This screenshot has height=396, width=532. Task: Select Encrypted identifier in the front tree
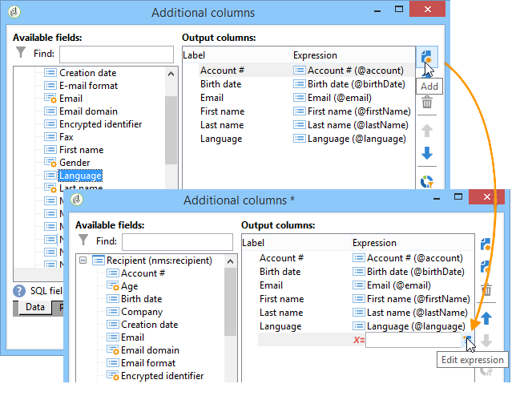click(x=162, y=376)
